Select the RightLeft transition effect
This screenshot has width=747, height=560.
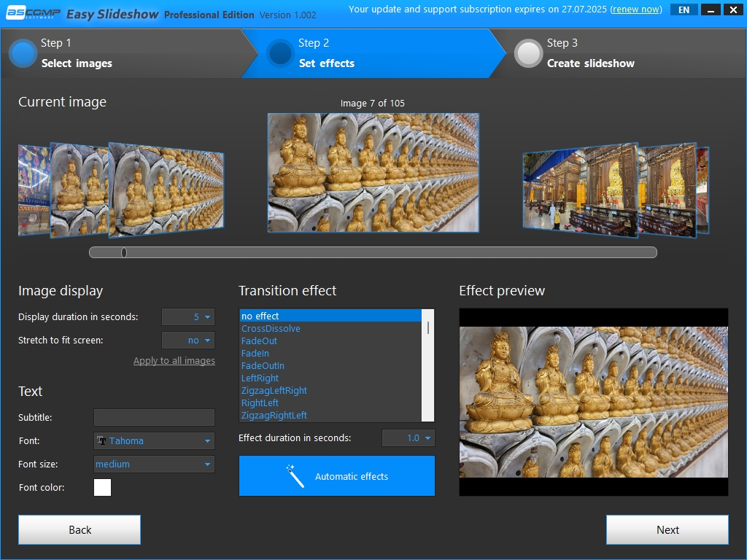coord(330,402)
